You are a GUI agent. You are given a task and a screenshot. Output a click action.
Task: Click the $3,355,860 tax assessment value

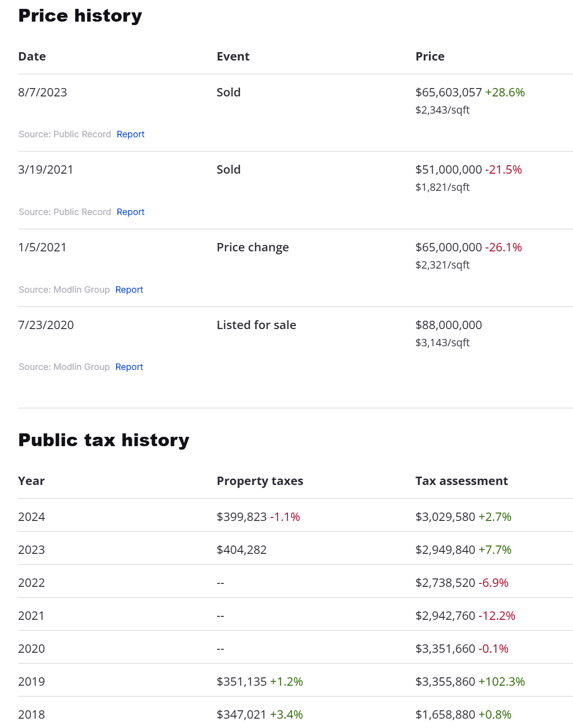(445, 682)
